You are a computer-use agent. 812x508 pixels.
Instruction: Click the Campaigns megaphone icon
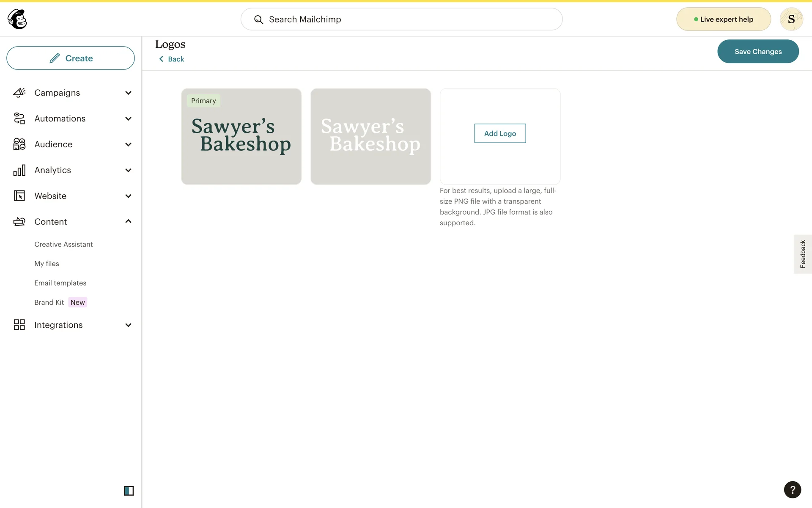click(19, 93)
